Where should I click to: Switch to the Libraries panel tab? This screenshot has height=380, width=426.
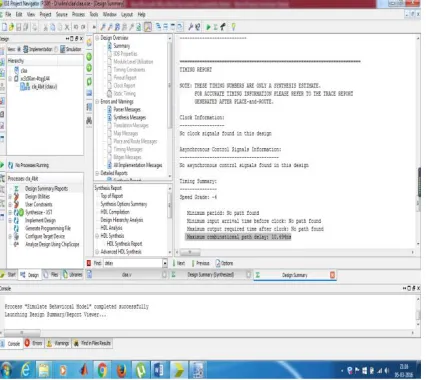[x=73, y=275]
